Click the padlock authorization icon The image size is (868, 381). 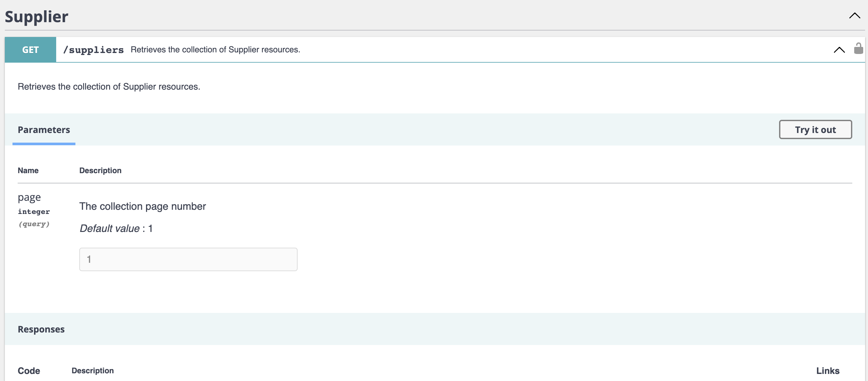[x=858, y=49]
